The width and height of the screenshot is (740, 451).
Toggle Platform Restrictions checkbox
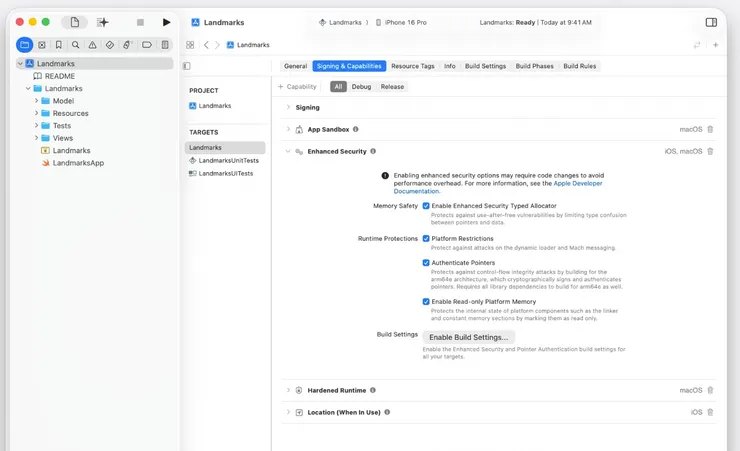coord(426,239)
